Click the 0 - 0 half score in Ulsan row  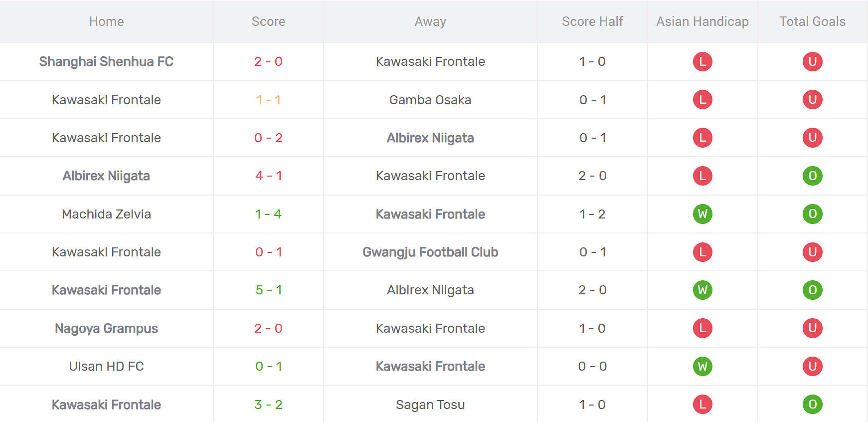592,366
